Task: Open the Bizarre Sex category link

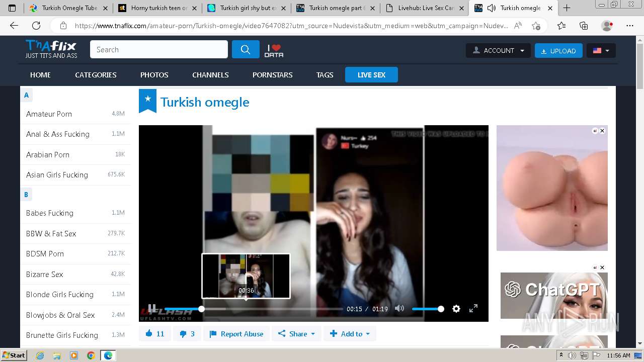Action: click(x=45, y=274)
